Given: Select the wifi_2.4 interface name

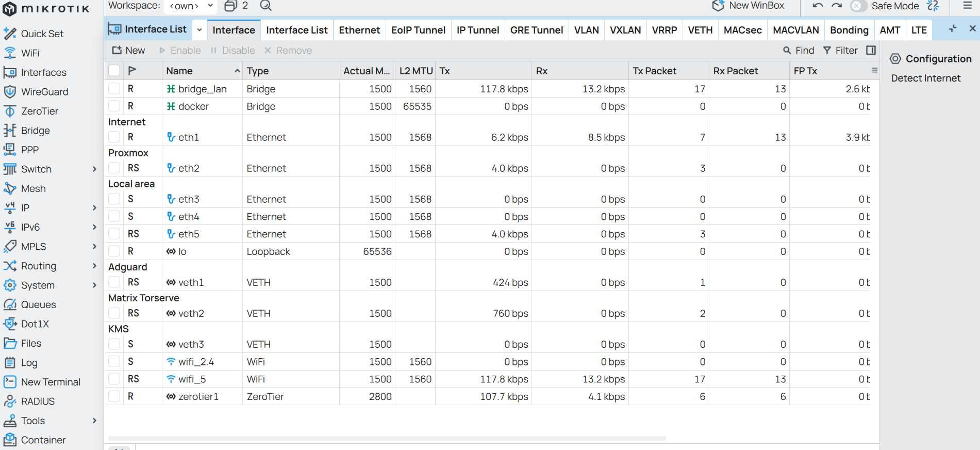Looking at the screenshot, I should pos(196,362).
